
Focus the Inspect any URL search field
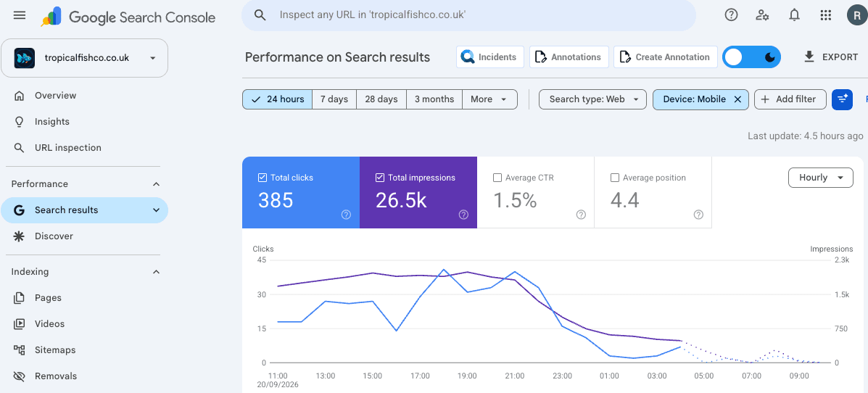[468, 15]
